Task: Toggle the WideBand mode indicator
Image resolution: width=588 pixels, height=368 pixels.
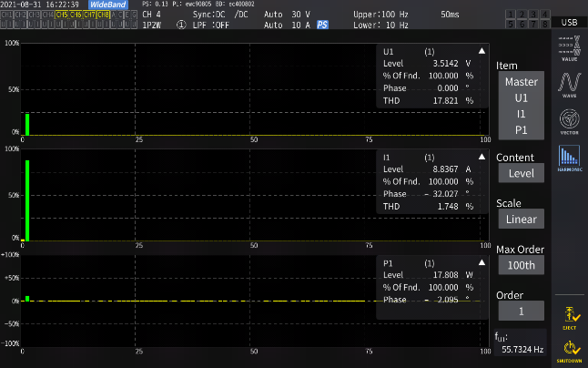Action: [108, 5]
